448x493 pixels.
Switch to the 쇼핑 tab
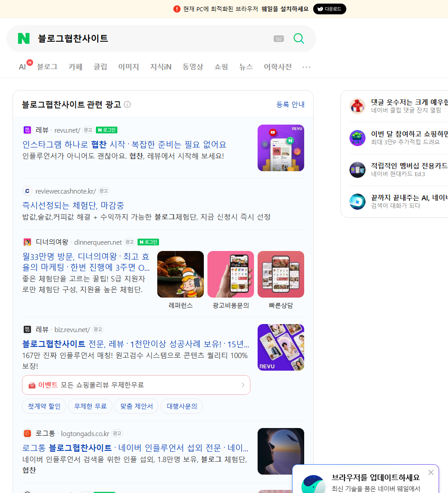[x=221, y=67]
